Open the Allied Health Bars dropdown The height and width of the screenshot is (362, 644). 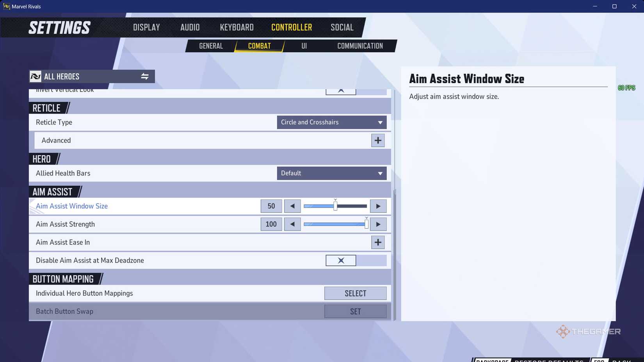point(332,173)
